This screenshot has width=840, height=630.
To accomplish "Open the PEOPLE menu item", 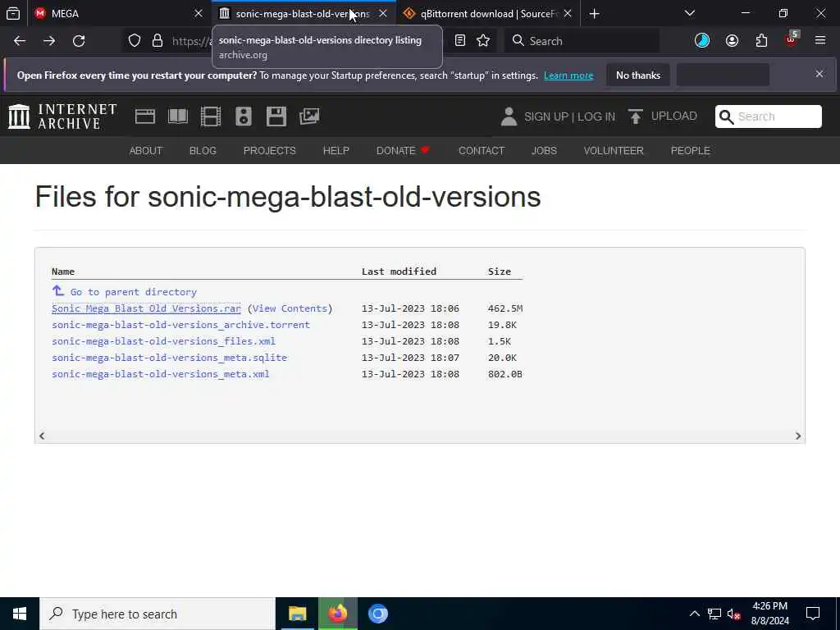I will pos(690,151).
